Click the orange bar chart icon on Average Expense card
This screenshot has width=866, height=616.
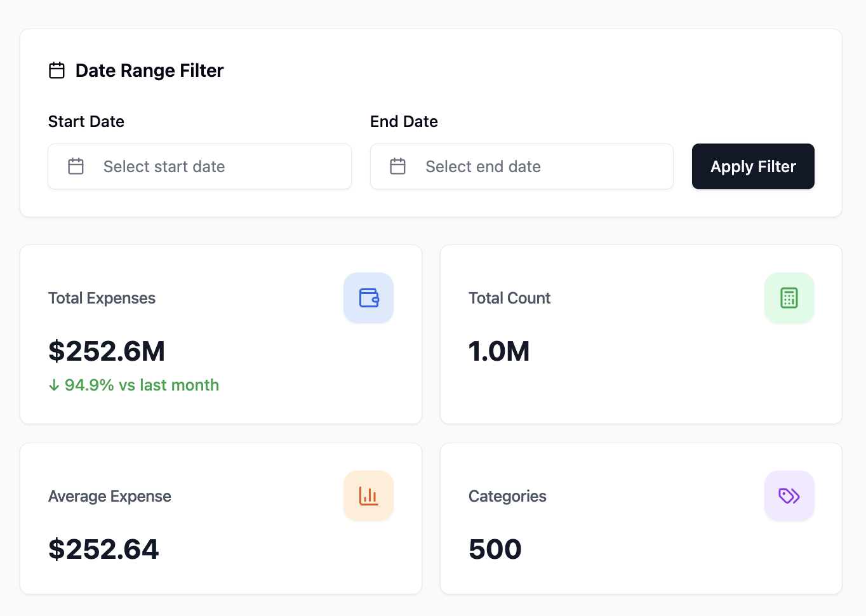pos(368,495)
